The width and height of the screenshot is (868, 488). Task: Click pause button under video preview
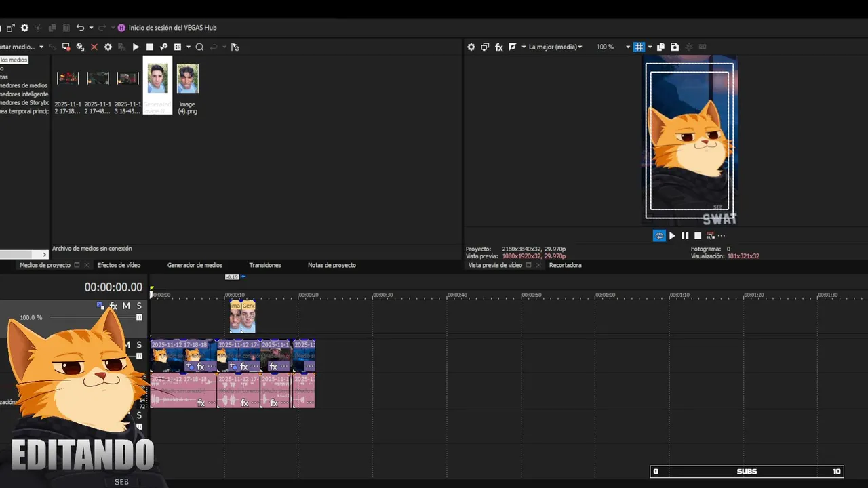tap(685, 236)
